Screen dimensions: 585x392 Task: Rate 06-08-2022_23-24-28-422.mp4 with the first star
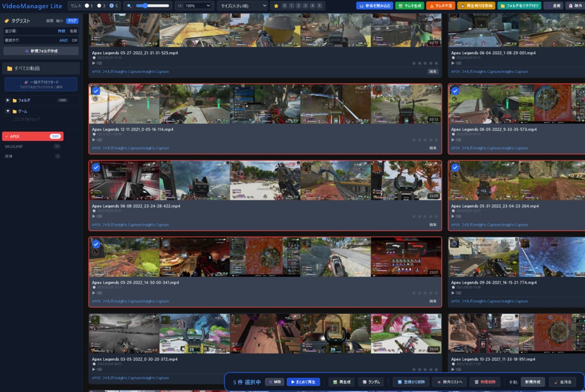pos(414,216)
